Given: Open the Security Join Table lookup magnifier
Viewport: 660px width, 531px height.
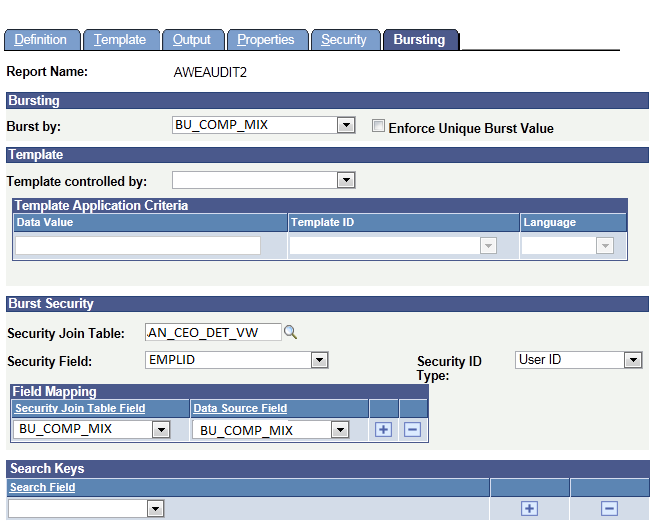Looking at the screenshot, I should 290,332.
